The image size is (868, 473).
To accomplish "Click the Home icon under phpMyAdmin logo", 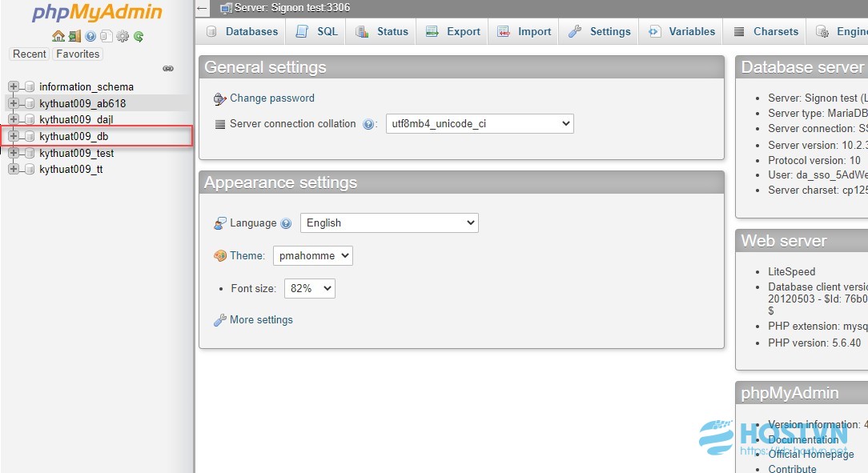I will tap(58, 37).
